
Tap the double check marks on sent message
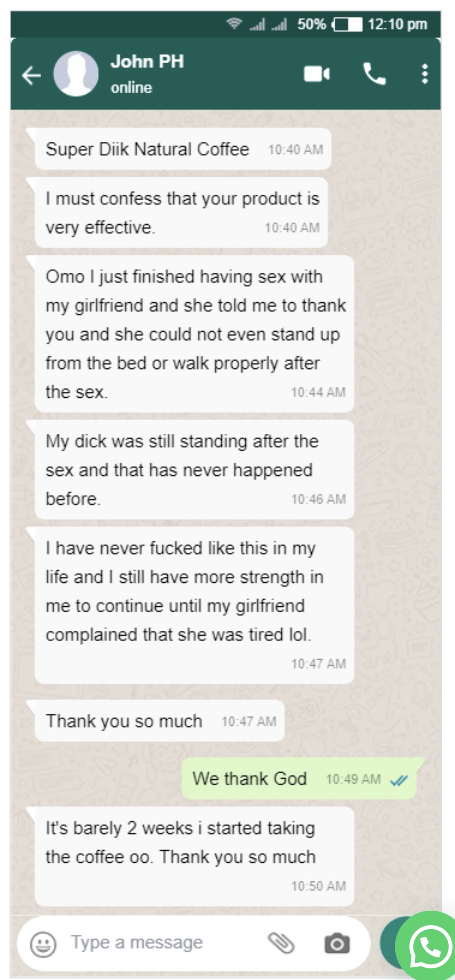(399, 780)
